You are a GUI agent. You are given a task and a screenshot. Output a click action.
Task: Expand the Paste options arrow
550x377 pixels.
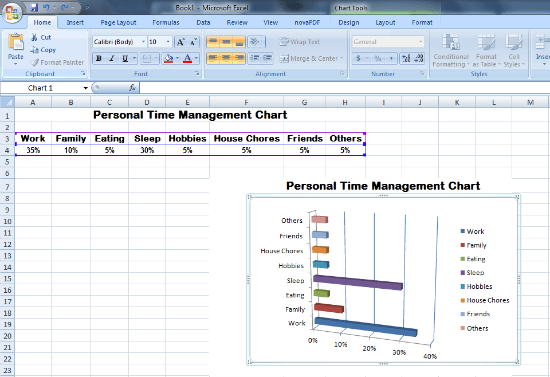click(16, 64)
